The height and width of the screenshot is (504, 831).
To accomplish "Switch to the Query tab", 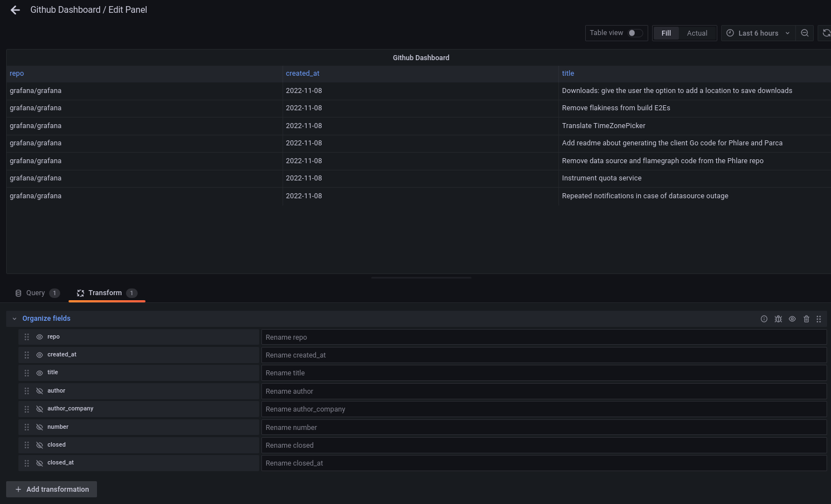I will pos(35,292).
